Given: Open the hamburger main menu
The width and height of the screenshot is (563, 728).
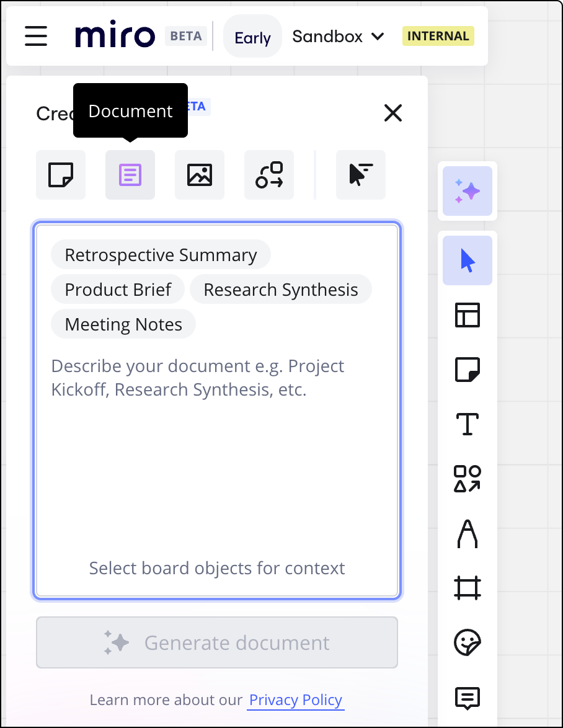Looking at the screenshot, I should tap(36, 36).
